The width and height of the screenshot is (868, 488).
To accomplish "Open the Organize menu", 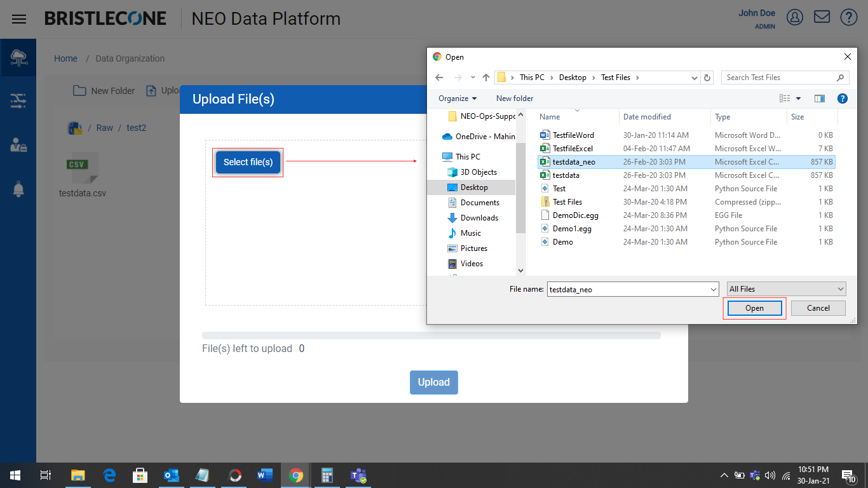I will click(x=458, y=98).
